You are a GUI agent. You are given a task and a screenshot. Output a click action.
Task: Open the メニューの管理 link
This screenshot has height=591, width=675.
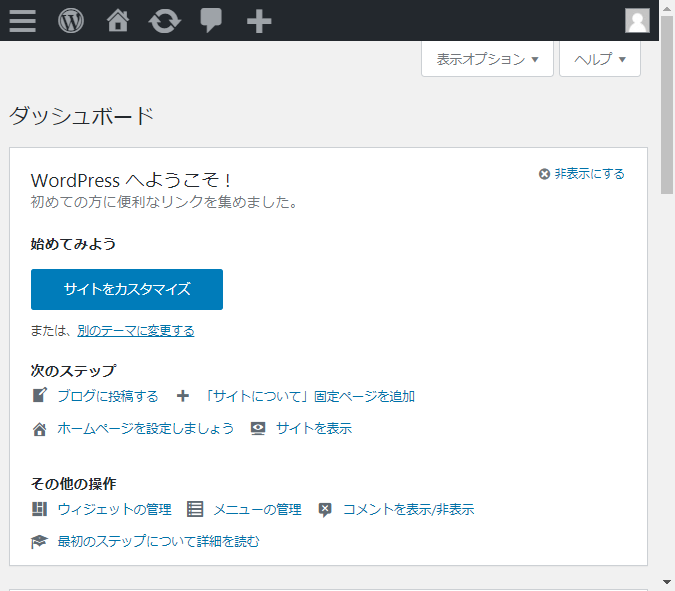point(257,509)
